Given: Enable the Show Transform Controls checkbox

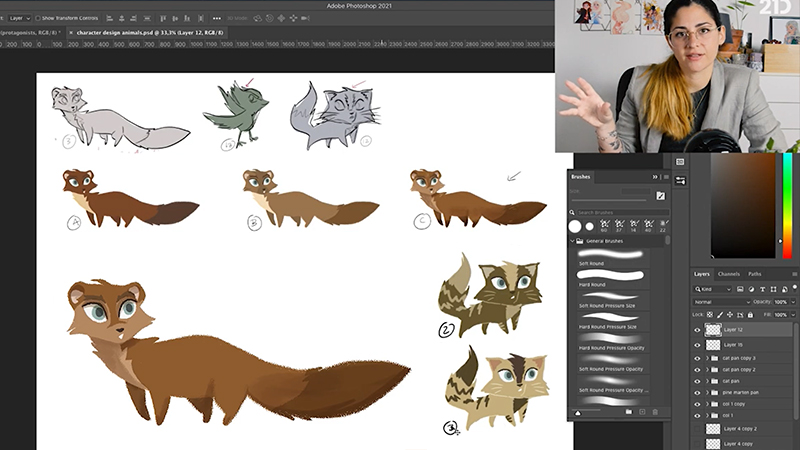Looking at the screenshot, I should point(38,18).
